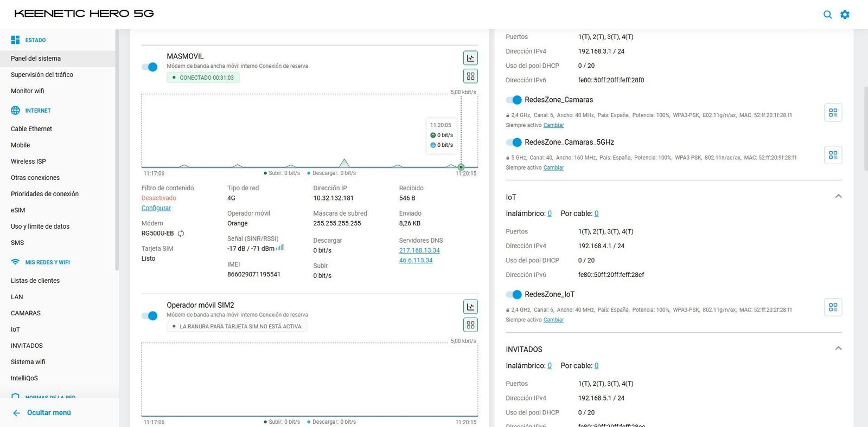868x427 pixels.
Task: Click the MASMOVIL graph time marker
Action: (461, 167)
